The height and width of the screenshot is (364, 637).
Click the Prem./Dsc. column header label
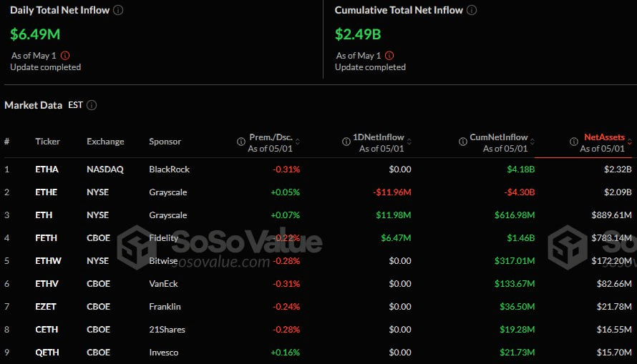[271, 137]
